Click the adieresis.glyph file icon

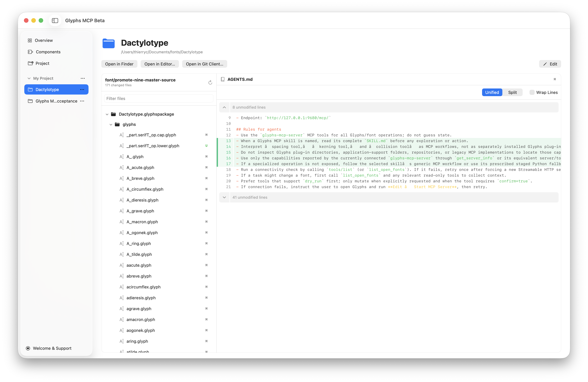(x=122, y=298)
